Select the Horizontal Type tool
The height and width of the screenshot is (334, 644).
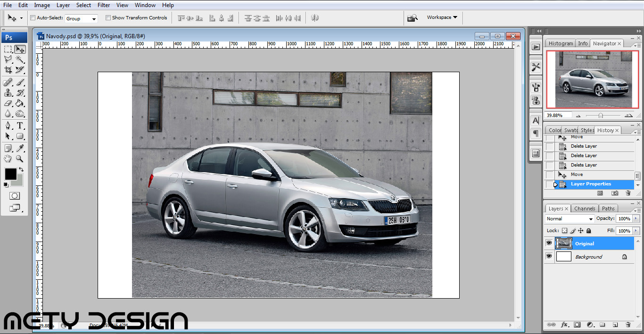click(x=20, y=125)
